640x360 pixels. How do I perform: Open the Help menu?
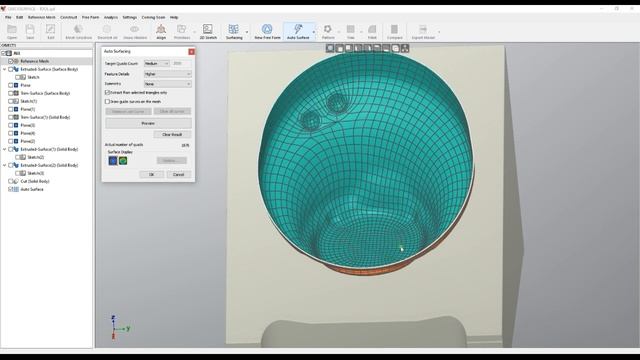[174, 18]
